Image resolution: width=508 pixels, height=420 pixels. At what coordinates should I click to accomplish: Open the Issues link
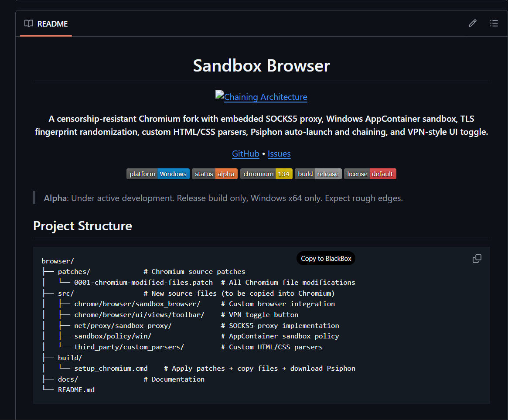(279, 154)
